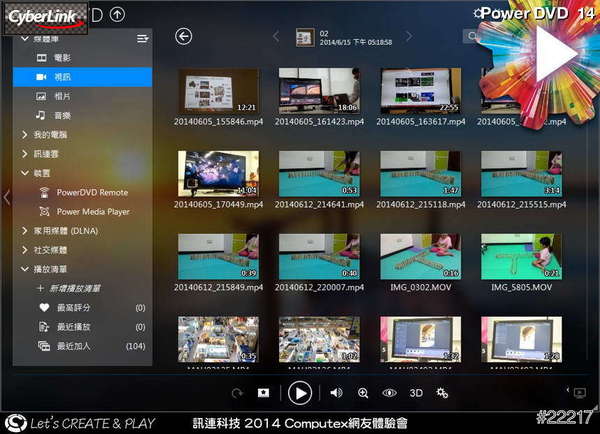Click the rotate icon in the playback bar
Viewport: 600px width, 434px height.
pos(237,393)
